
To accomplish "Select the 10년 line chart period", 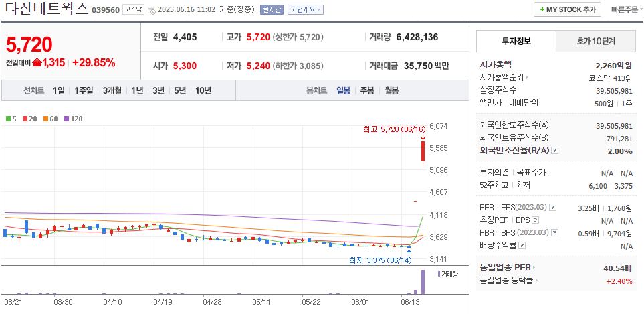I will point(203,91).
